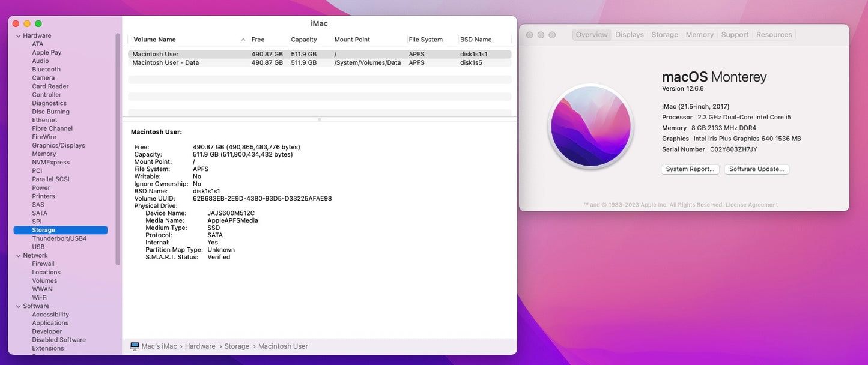Screen dimensions: 868x365
Task: Select the Storage tab in About window
Action: pyautogui.click(x=664, y=35)
